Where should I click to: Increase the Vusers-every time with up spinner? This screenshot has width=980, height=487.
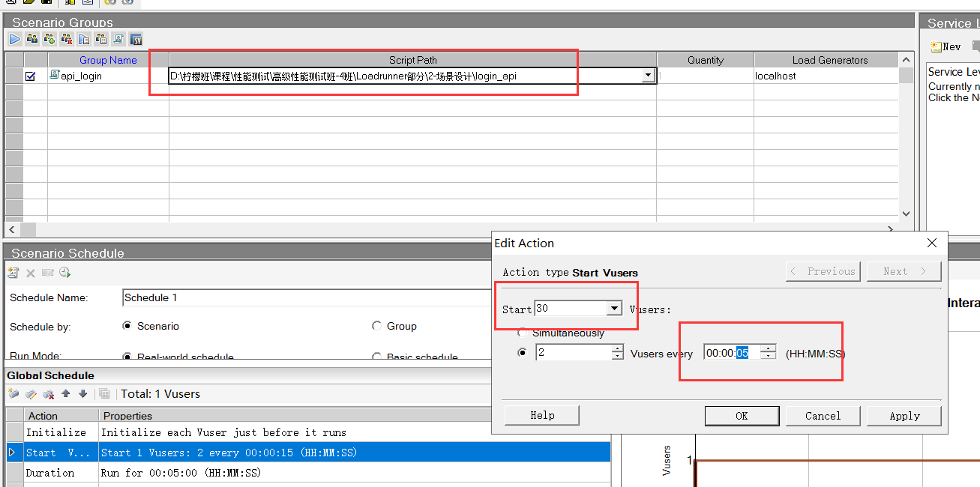(768, 348)
